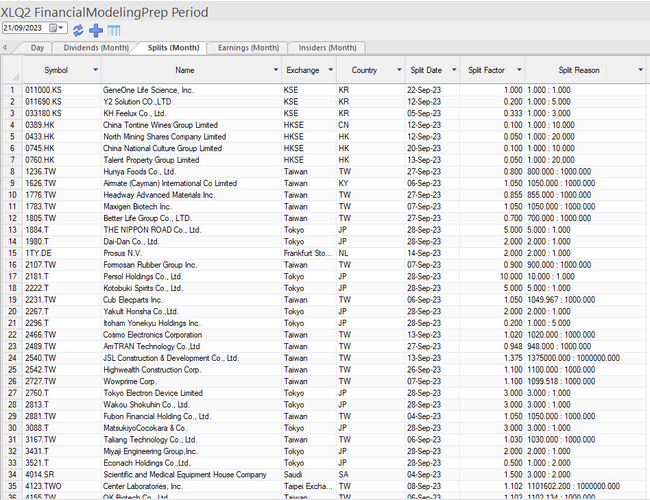The height and width of the screenshot is (500, 650).
Task: Click THE NIPPON ROAD Co., Ltd. cell
Action: (x=191, y=230)
